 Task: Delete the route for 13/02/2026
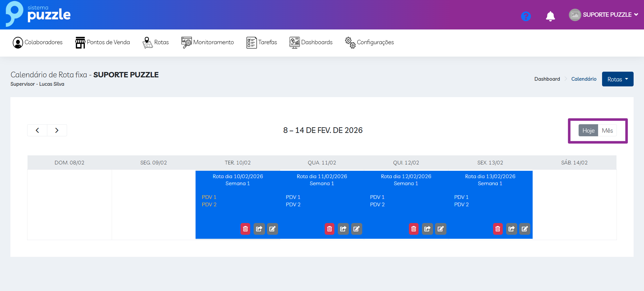(x=498, y=229)
